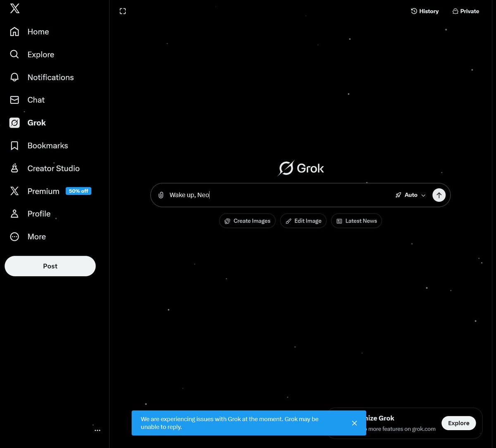The image size is (496, 448).
Task: Open the Auto model selector dropdown
Action: coord(410,195)
